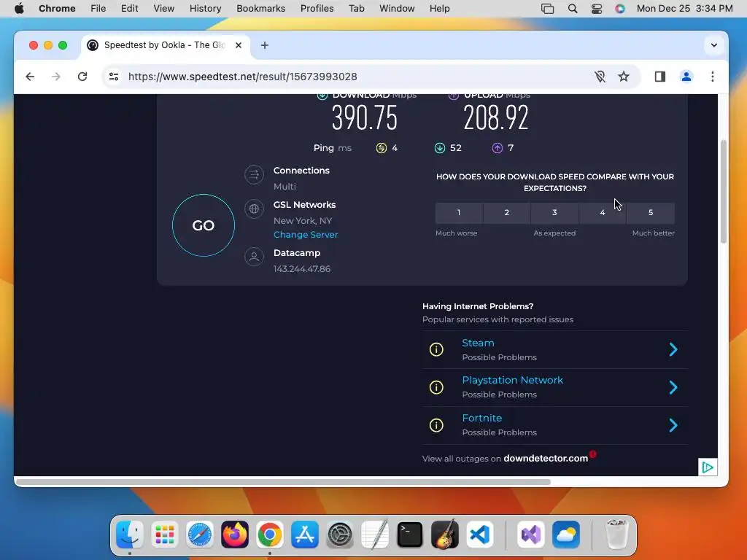This screenshot has height=560, width=747.
Task: Rate download speed as 1
Action: [459, 212]
